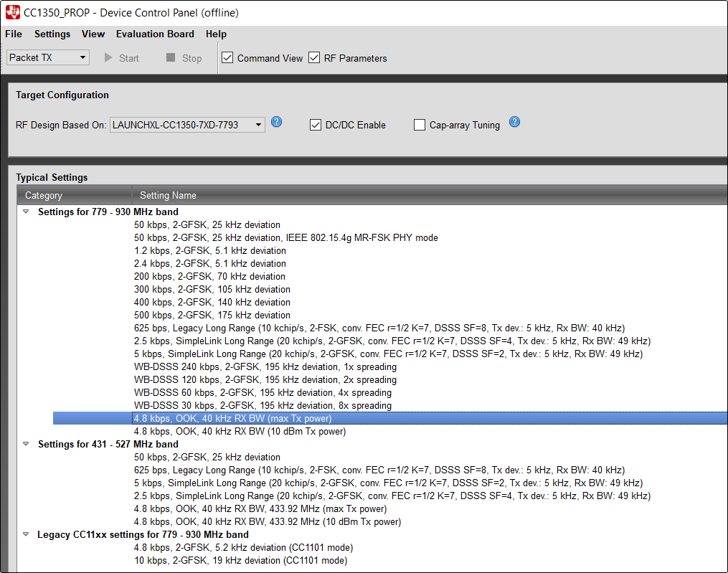Select 4.8 kbps OOK 433.92 MHz (max Tx power)

coord(260,509)
